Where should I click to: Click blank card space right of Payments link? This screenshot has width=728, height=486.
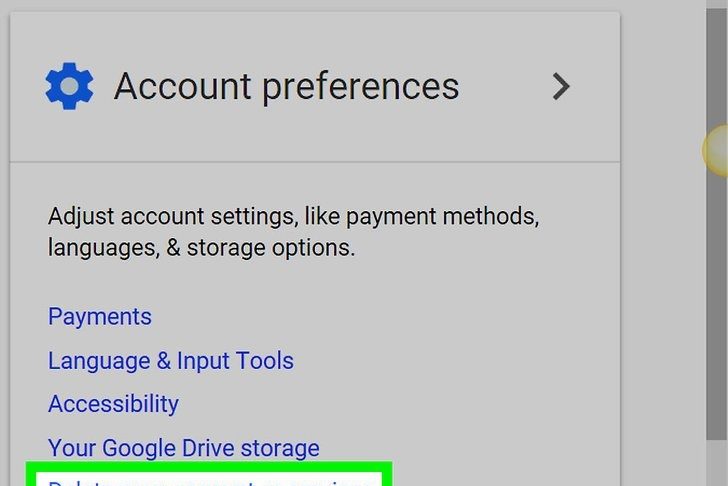coord(400,317)
